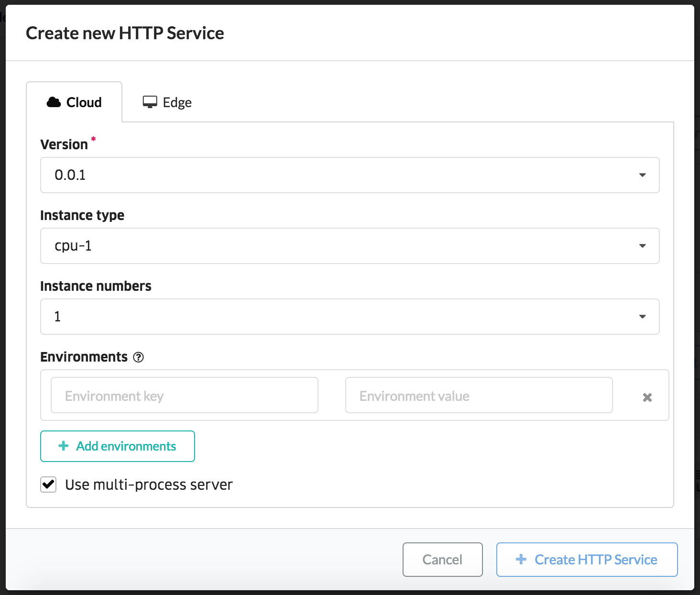This screenshot has height=595, width=700.
Task: Click the plus icon in Create HTTP Service
Action: click(x=521, y=559)
